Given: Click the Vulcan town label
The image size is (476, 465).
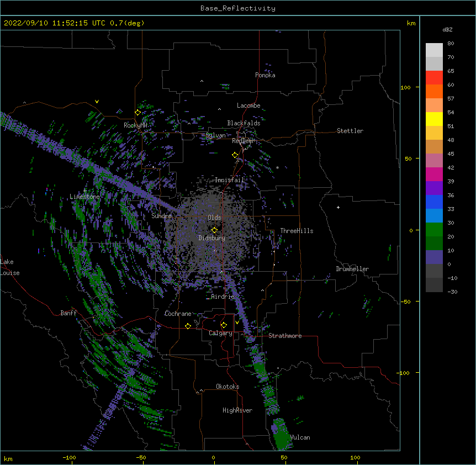Looking at the screenshot, I should tap(300, 437).
